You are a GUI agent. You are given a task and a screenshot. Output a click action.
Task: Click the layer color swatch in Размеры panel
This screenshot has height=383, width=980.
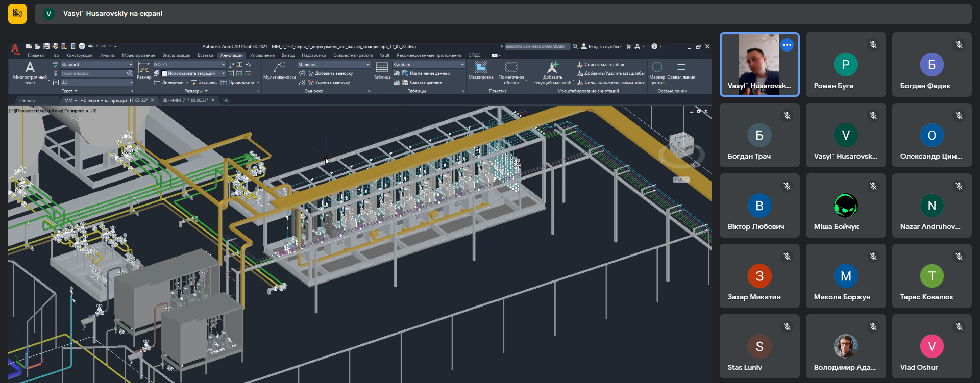164,73
